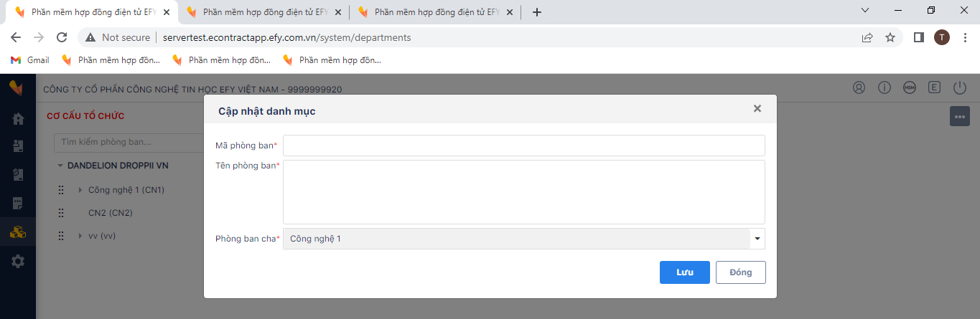
Task: Close the Cập nhật danh mục dialog
Action: tap(757, 109)
